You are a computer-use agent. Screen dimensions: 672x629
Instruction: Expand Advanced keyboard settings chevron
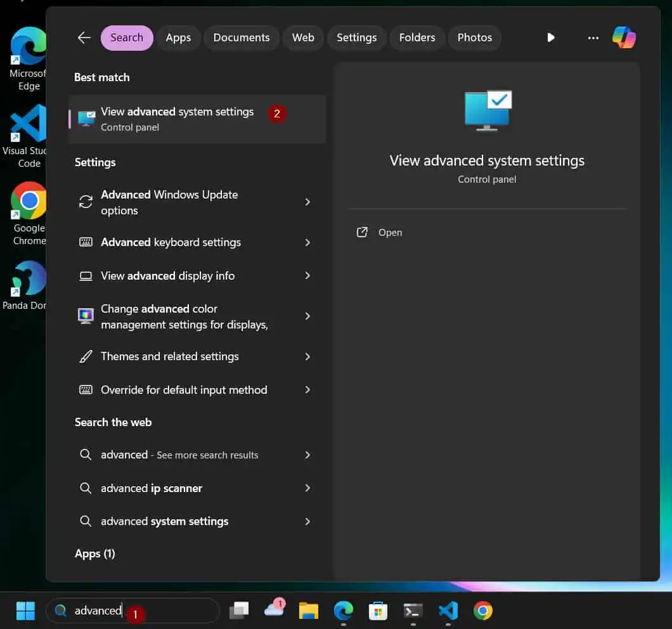click(307, 242)
